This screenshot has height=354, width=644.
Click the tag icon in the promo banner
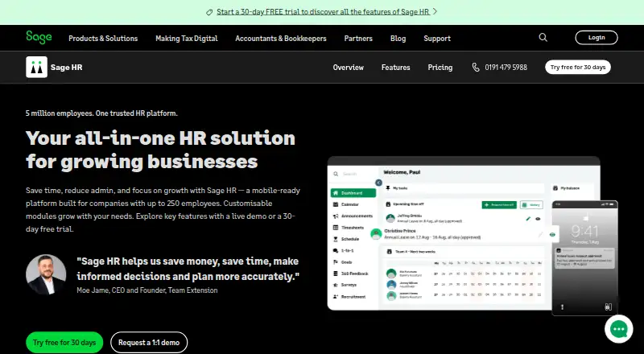[209, 12]
